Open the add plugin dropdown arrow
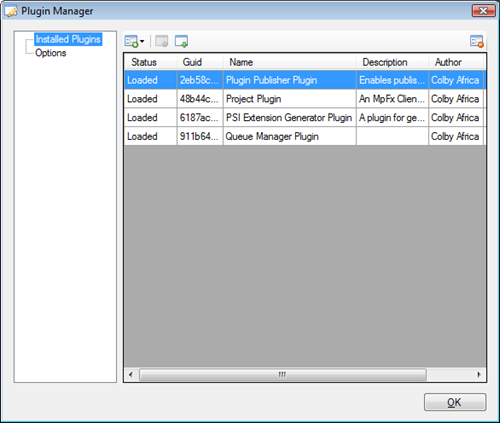The width and height of the screenshot is (500, 423). point(142,41)
